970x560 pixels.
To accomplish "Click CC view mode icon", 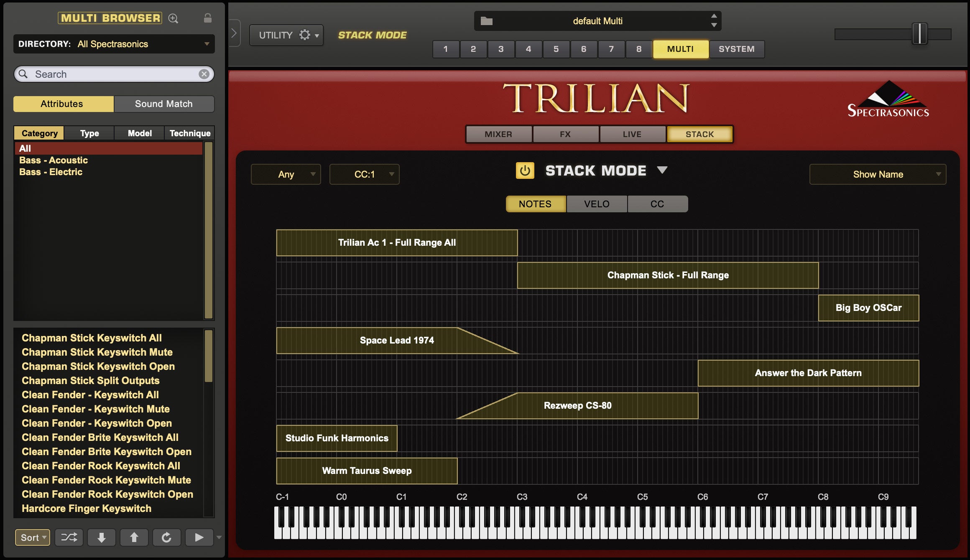I will [657, 204].
